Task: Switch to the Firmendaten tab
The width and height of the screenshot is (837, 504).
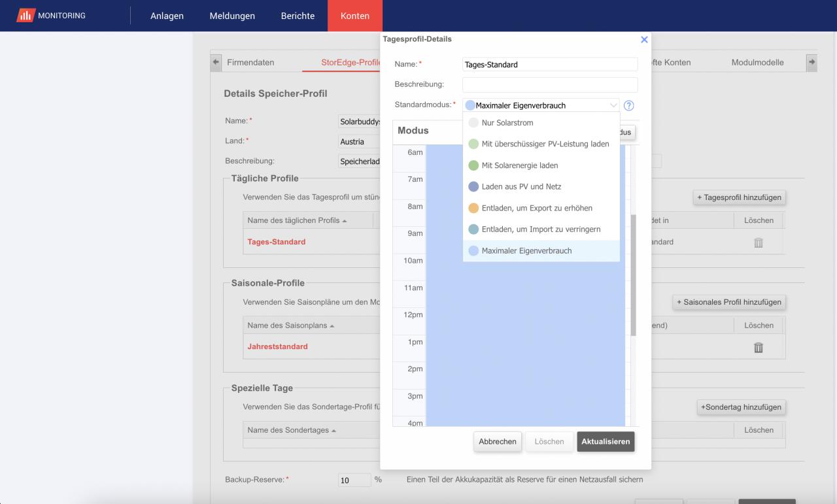Action: point(250,63)
